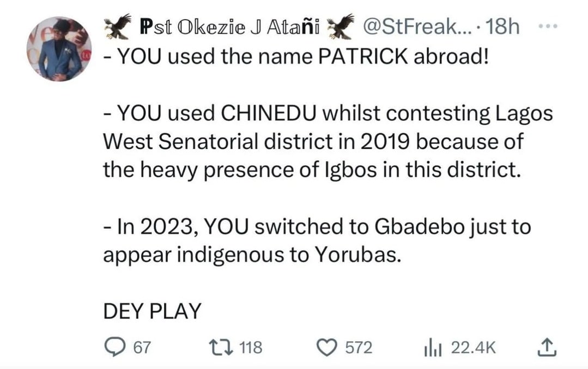
Task: Like the tweet with the heart icon
Action: (330, 347)
